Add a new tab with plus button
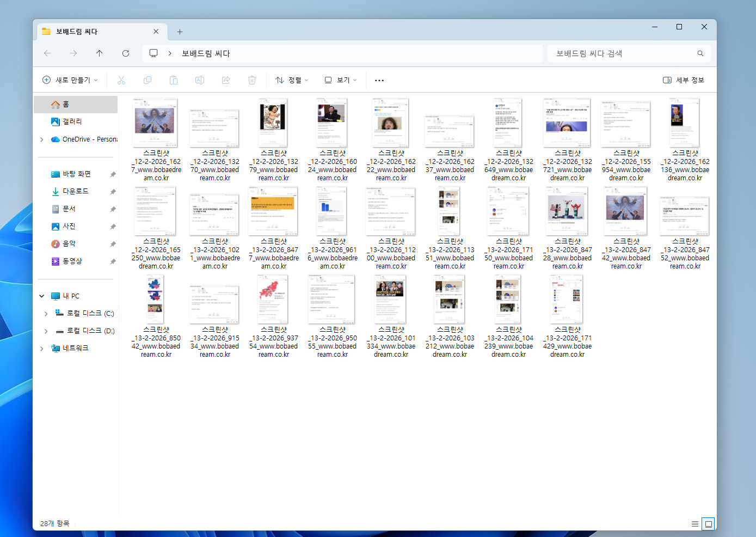The height and width of the screenshot is (537, 756). pos(180,32)
